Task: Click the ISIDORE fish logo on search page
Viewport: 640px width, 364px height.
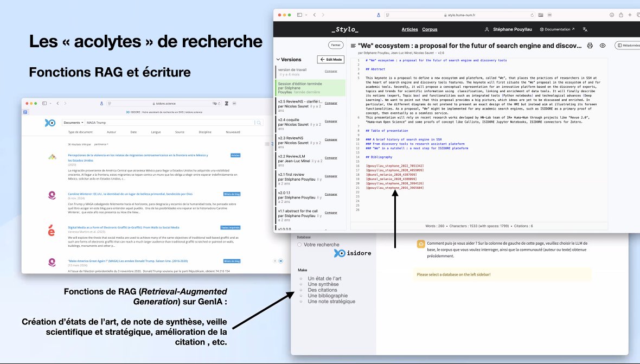Action: click(50, 123)
